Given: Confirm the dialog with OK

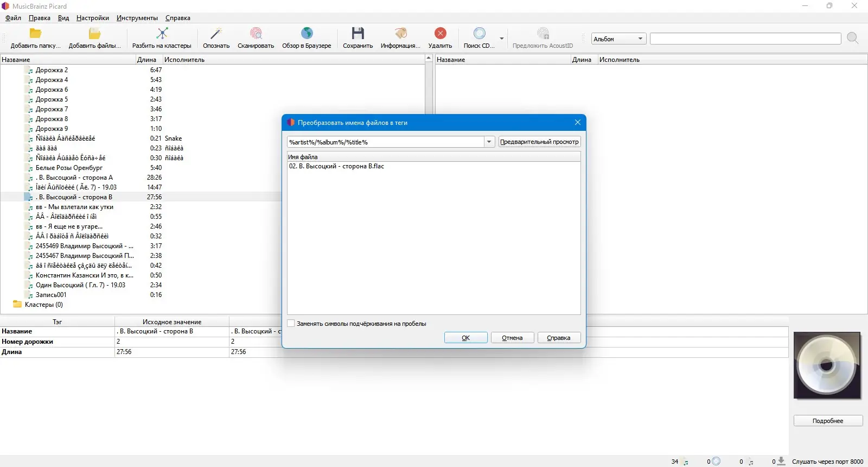Looking at the screenshot, I should (466, 338).
